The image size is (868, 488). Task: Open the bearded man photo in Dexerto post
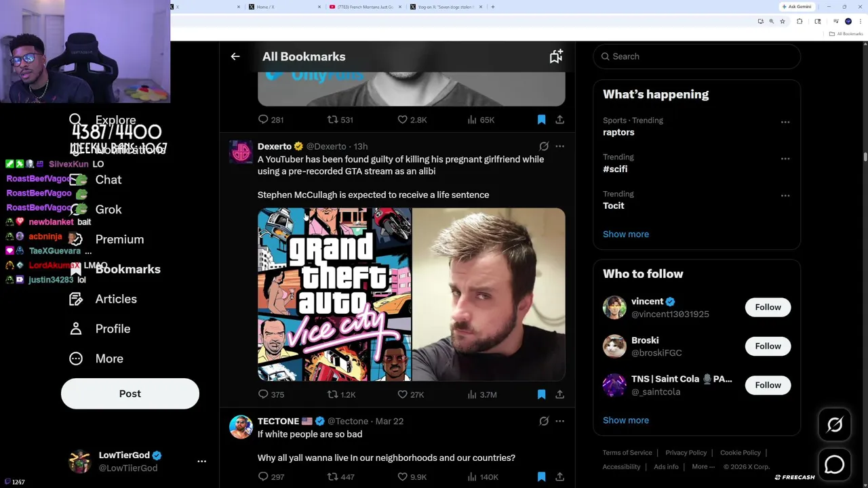489,295
